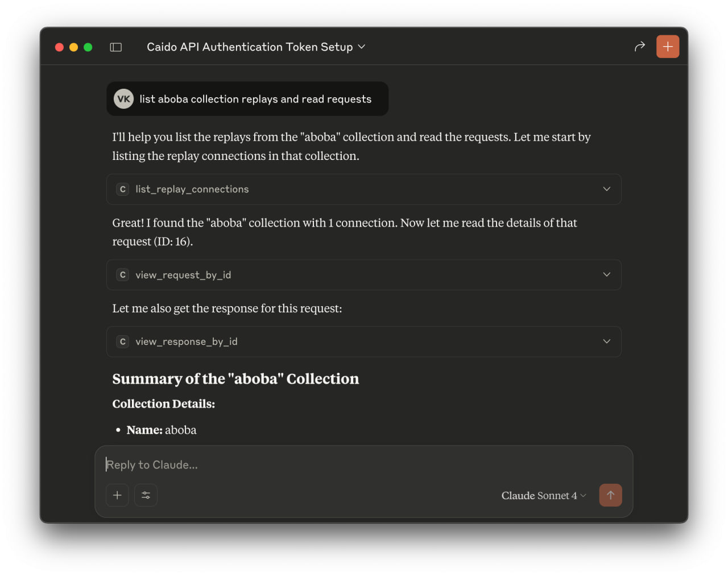Viewport: 728px width, 576px height.
Task: Click the C icon on view_response_by_id
Action: click(x=122, y=342)
